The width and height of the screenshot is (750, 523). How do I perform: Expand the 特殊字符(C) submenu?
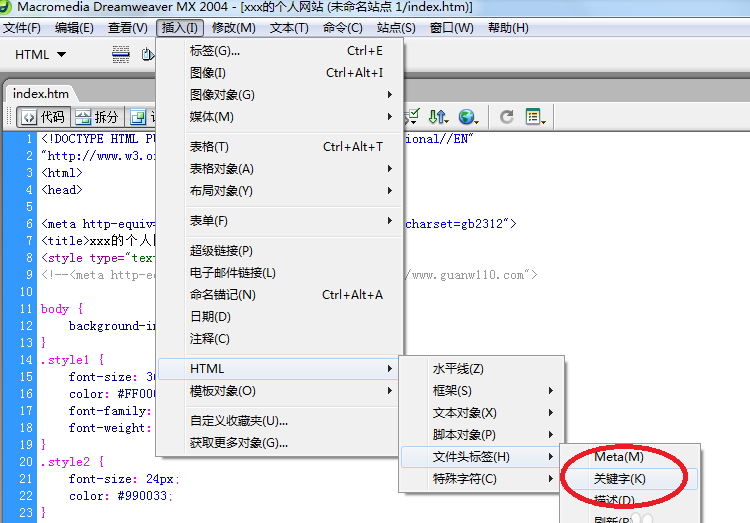click(480, 479)
